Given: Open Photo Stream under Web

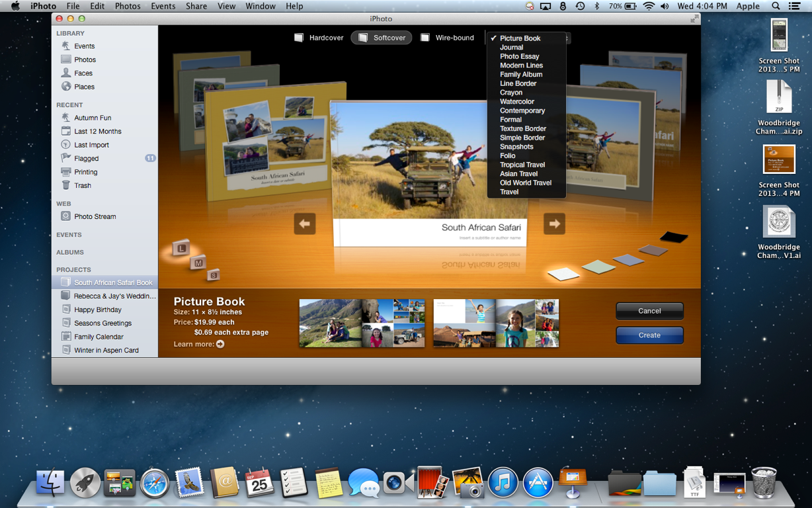Looking at the screenshot, I should tap(95, 216).
